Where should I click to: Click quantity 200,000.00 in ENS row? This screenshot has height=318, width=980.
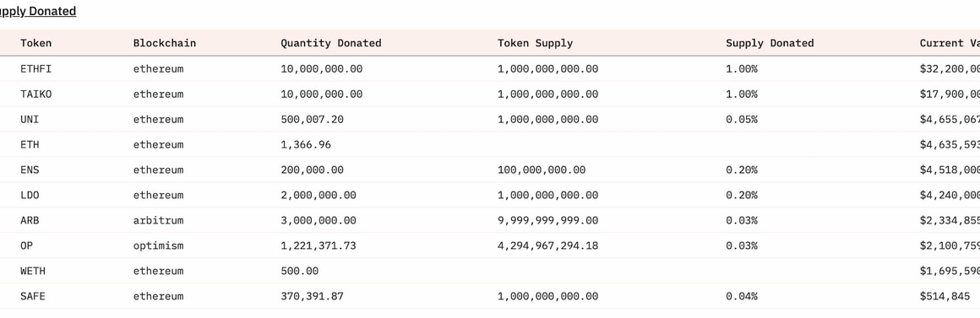[312, 170]
